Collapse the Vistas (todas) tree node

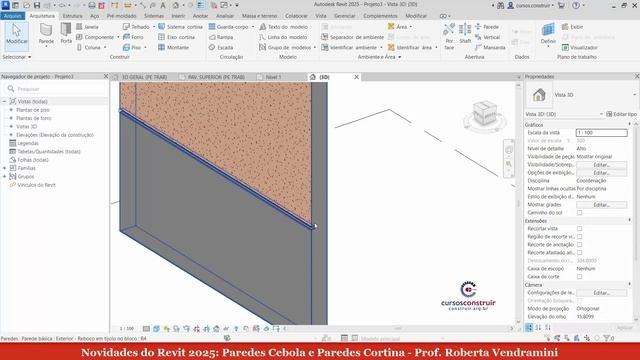[4, 101]
